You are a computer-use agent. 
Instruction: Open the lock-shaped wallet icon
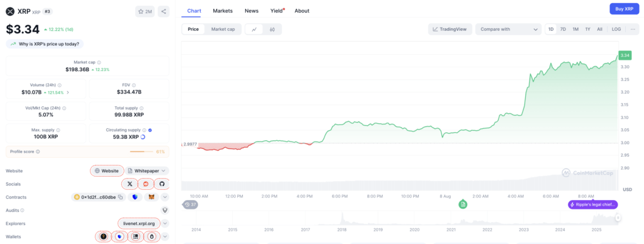pos(151,236)
